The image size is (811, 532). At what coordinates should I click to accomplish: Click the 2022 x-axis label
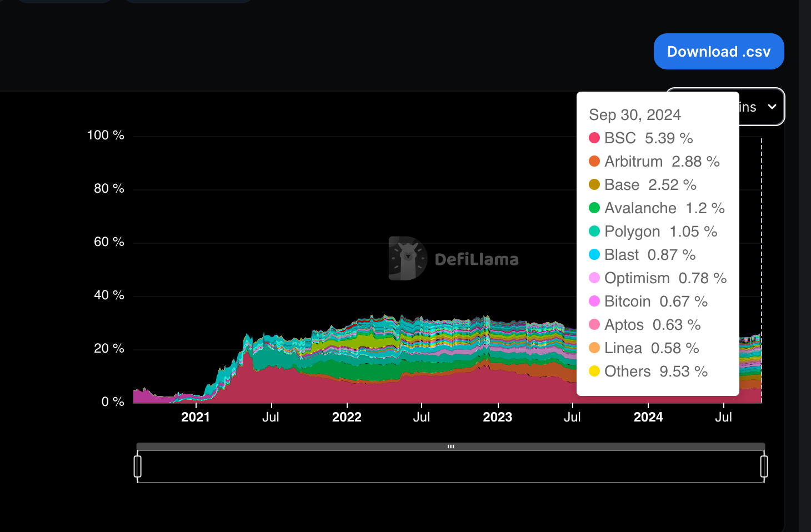[347, 417]
